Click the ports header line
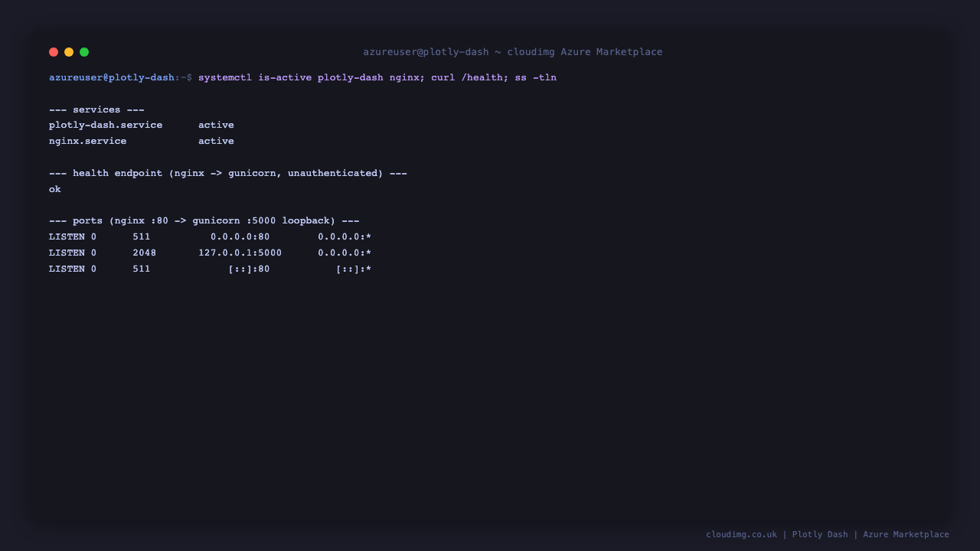This screenshot has width=980, height=551. pyautogui.click(x=204, y=220)
